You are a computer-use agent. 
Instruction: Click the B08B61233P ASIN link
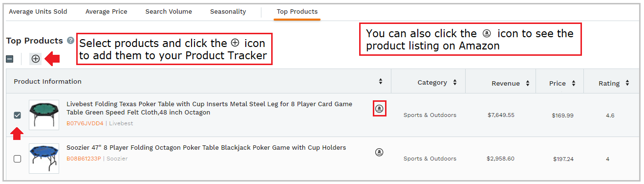84,159
